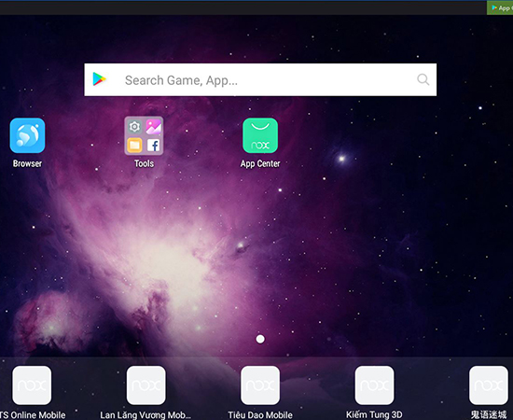Click the App Center label text

[260, 163]
